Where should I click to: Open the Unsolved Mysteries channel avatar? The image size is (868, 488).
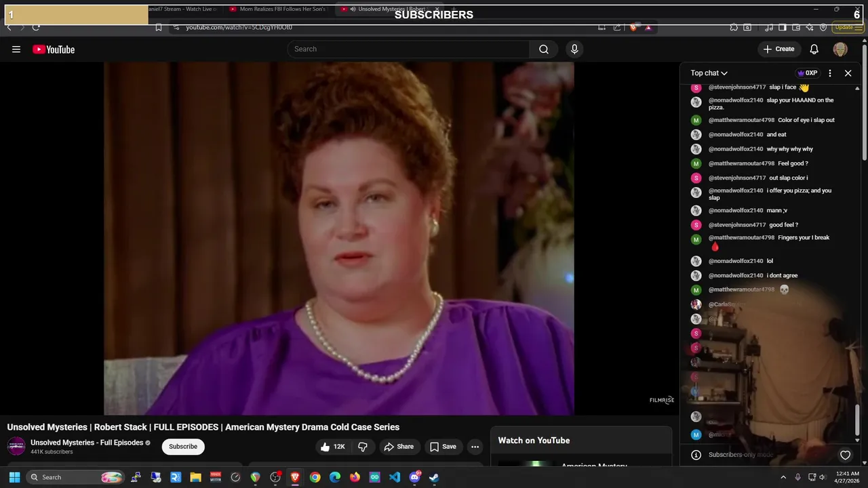pyautogui.click(x=16, y=446)
